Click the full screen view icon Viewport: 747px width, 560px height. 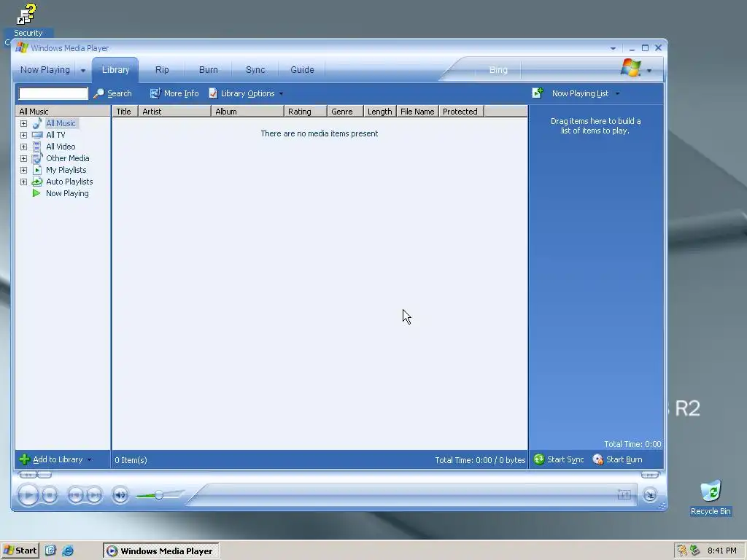[x=624, y=495]
